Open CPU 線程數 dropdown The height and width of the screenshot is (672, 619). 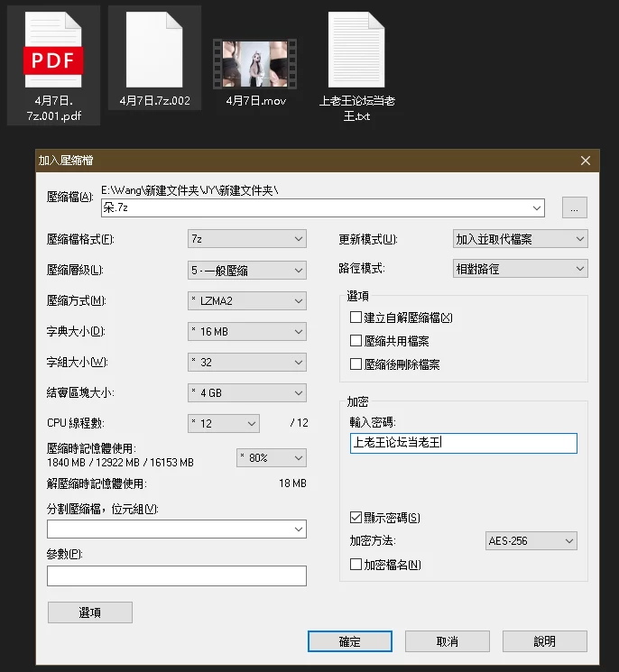pos(223,423)
